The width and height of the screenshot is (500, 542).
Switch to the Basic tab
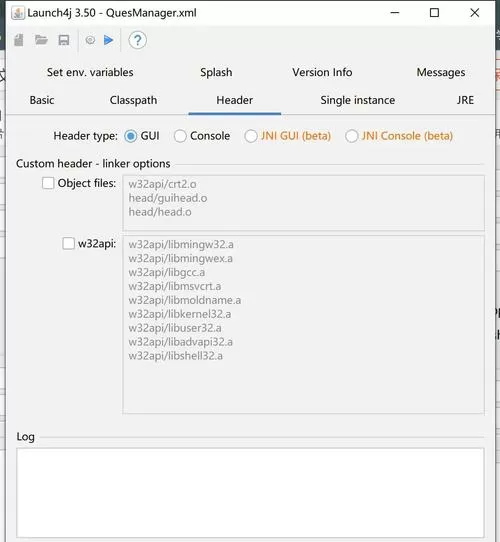(x=42, y=100)
